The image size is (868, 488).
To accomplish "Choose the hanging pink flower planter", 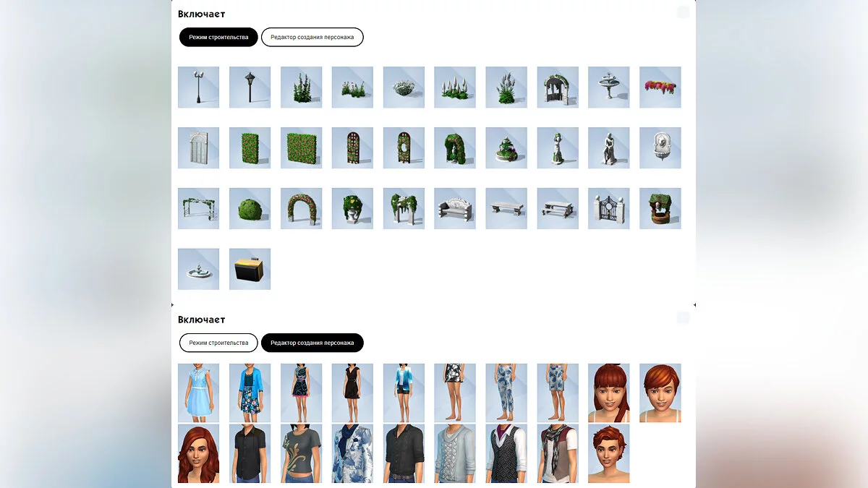I will coord(660,87).
